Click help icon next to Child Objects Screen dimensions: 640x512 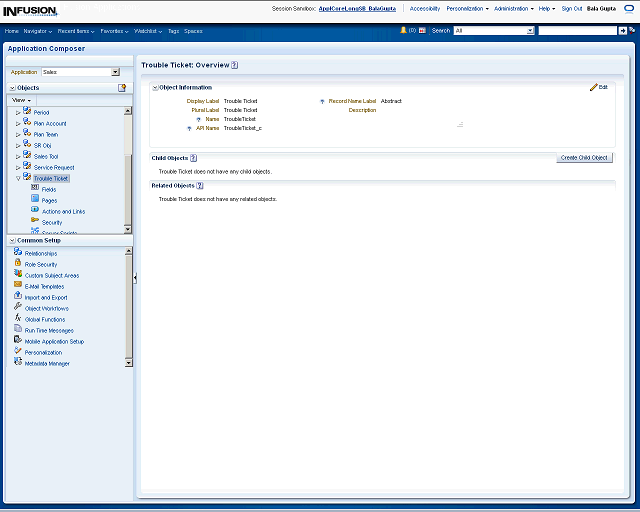click(x=193, y=158)
